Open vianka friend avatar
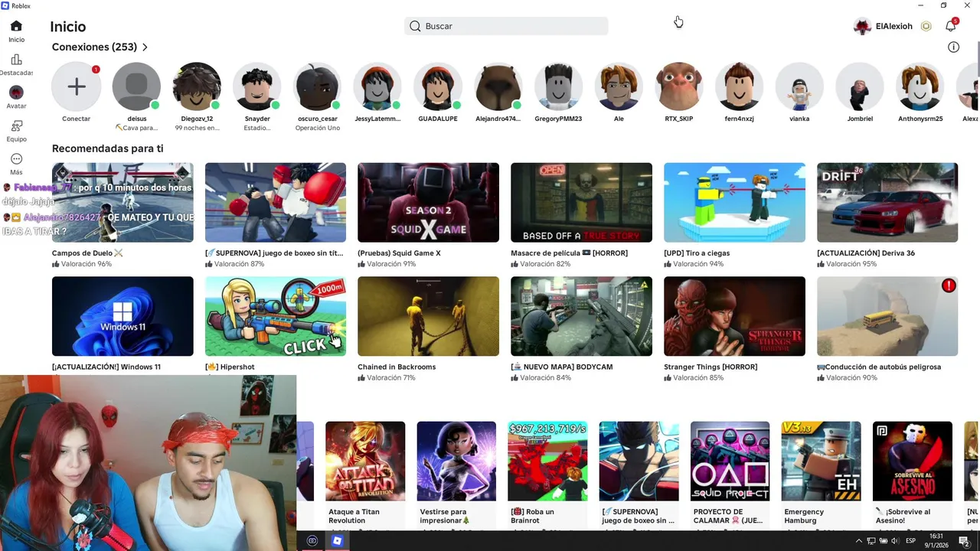 [799, 86]
